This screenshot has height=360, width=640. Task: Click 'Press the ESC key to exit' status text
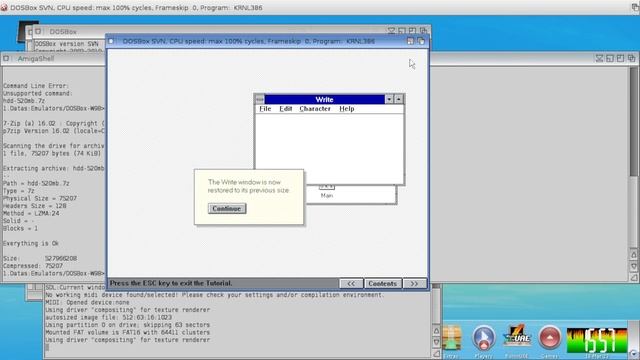coord(171,283)
